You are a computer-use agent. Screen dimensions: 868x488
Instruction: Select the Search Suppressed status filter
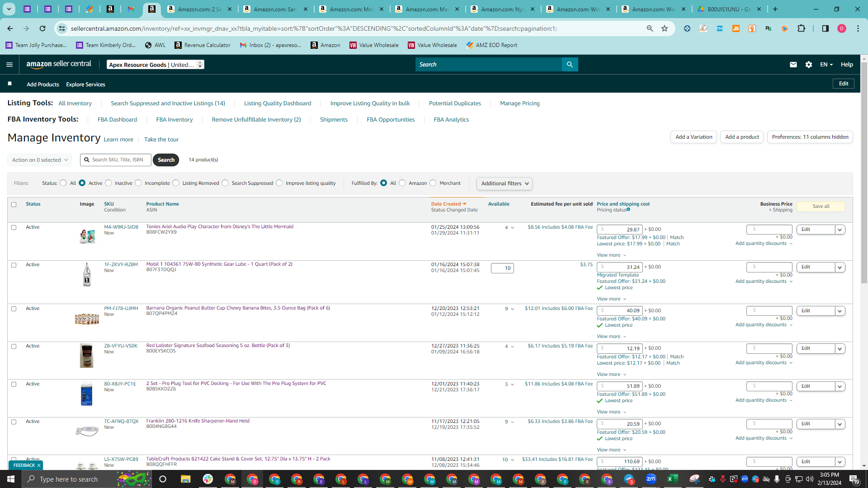(x=225, y=183)
